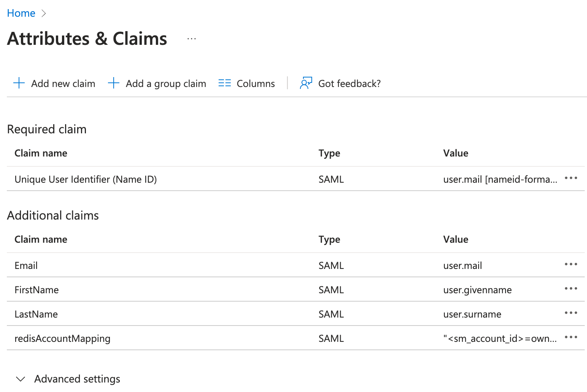Click the Columns list icon
The height and width of the screenshot is (392, 587).
[x=225, y=83]
